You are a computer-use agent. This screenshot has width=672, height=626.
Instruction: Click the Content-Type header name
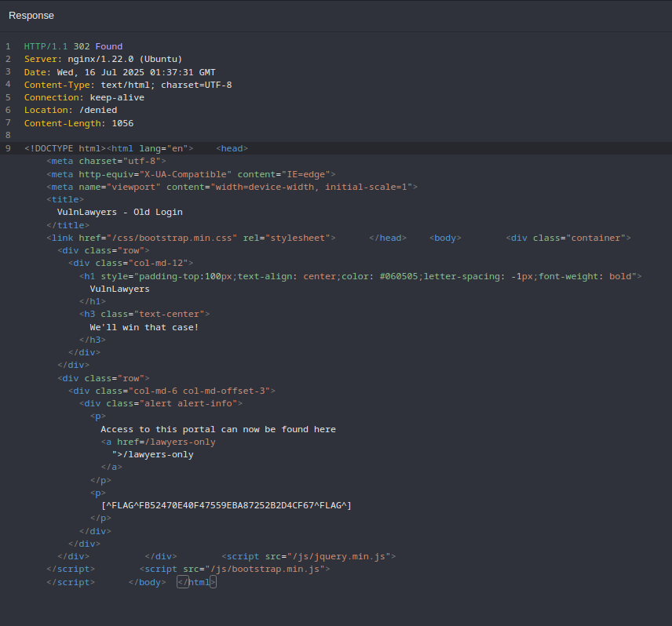pos(57,85)
